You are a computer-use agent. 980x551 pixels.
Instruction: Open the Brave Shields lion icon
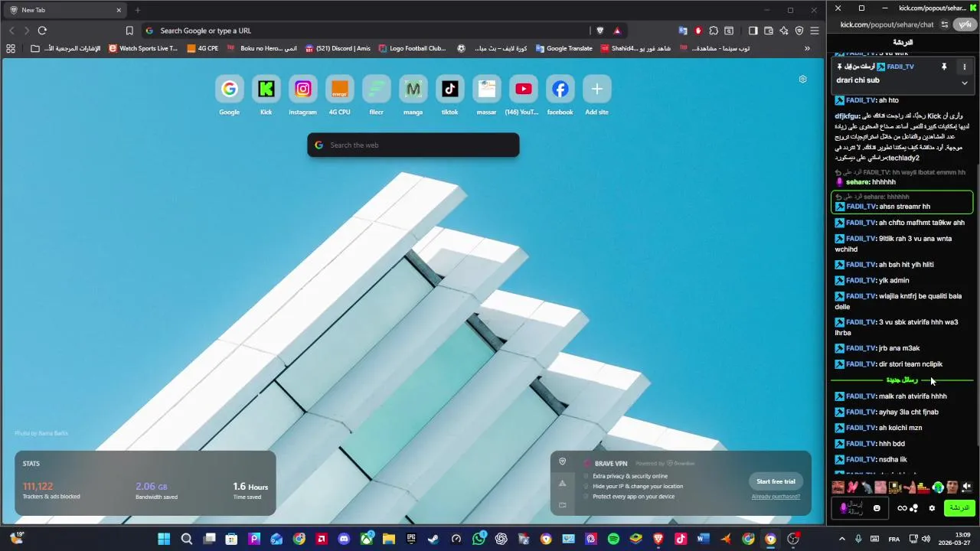[x=600, y=31]
